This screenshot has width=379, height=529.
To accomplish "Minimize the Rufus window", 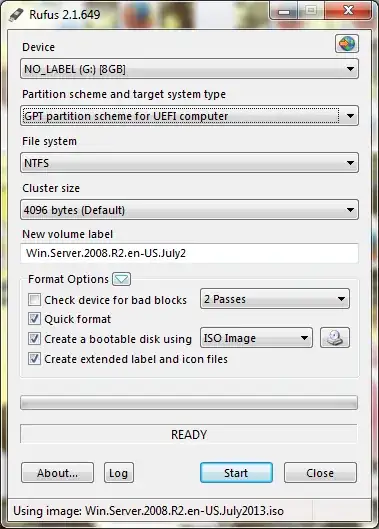I will (x=284, y=11).
